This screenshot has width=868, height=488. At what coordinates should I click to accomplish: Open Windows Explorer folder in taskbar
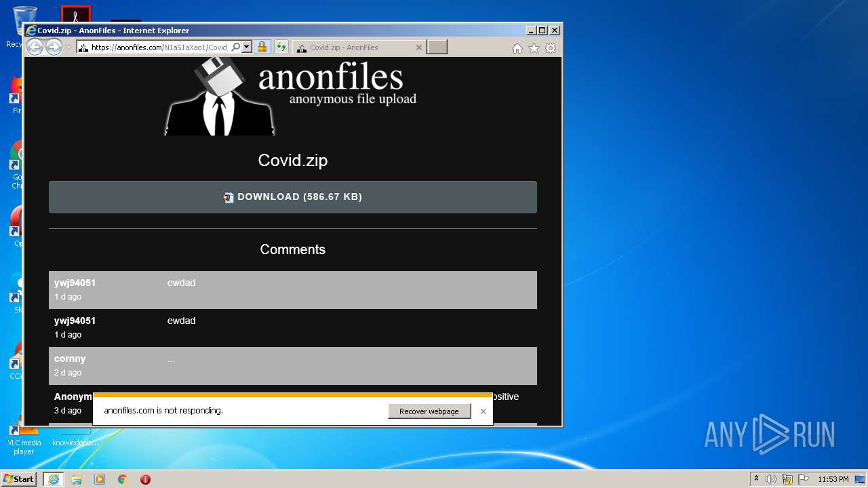pos(77,479)
